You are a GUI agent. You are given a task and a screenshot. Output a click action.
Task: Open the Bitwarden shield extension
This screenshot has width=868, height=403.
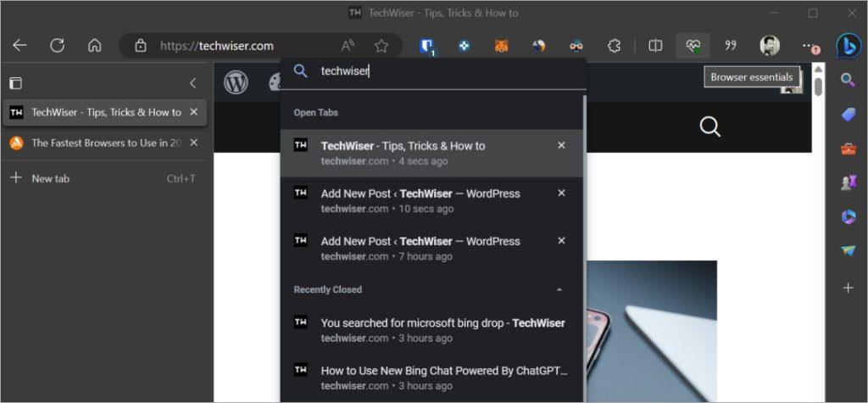click(426, 46)
